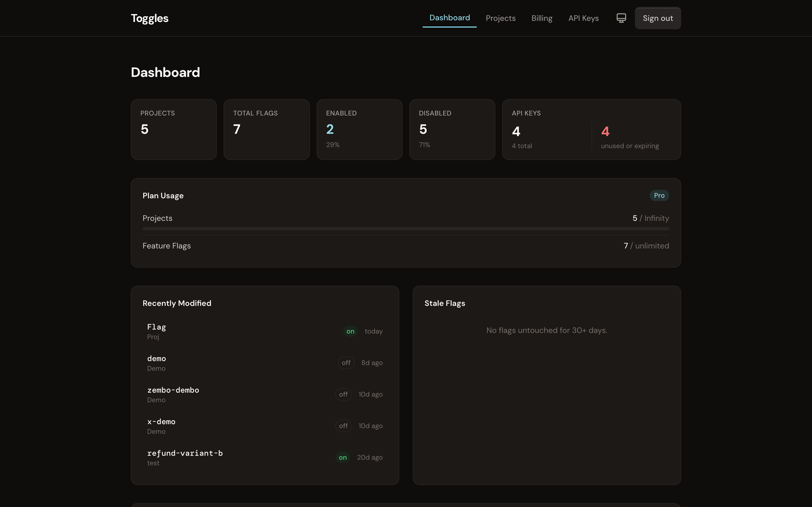Open the Billing section

542,18
